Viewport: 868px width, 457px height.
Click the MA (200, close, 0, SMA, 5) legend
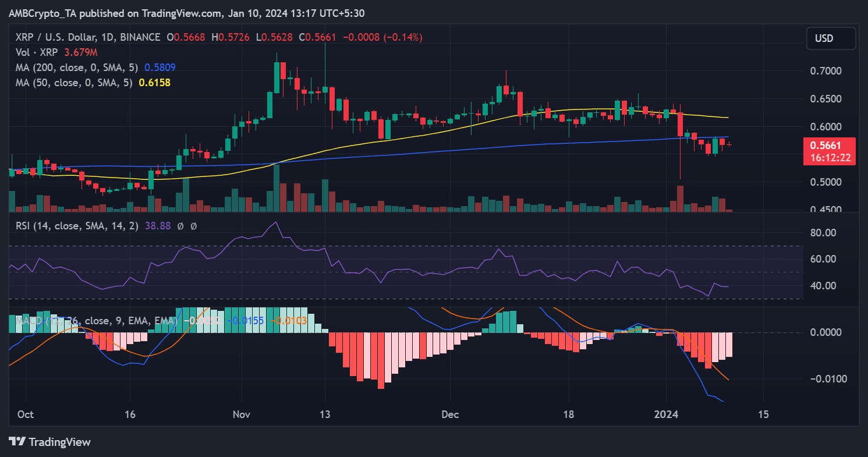(x=78, y=68)
